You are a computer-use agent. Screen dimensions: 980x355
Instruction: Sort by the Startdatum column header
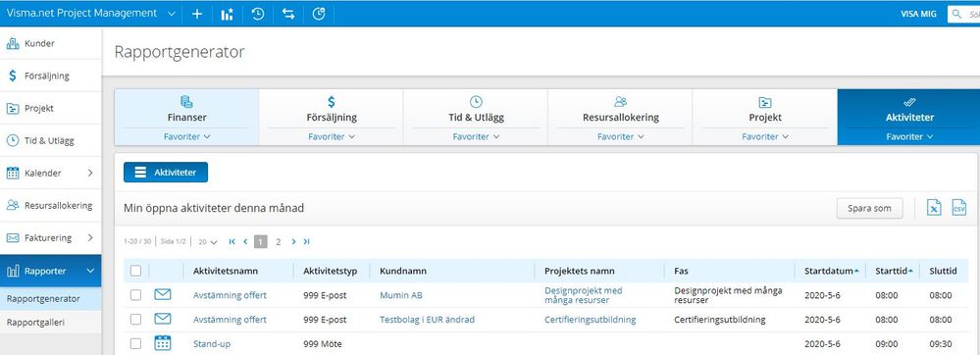(831, 271)
